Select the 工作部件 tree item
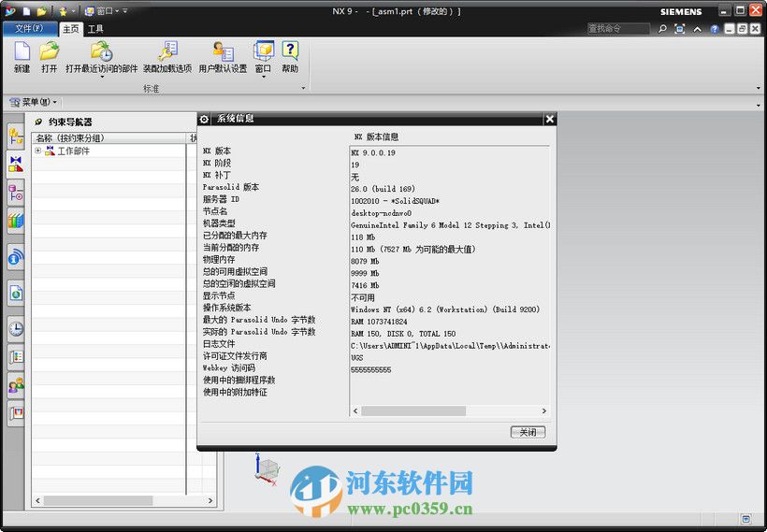The width and height of the screenshot is (767, 532). 73,151
